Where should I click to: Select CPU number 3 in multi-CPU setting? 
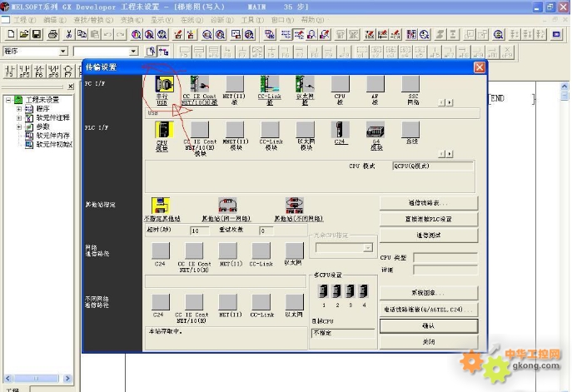351,291
